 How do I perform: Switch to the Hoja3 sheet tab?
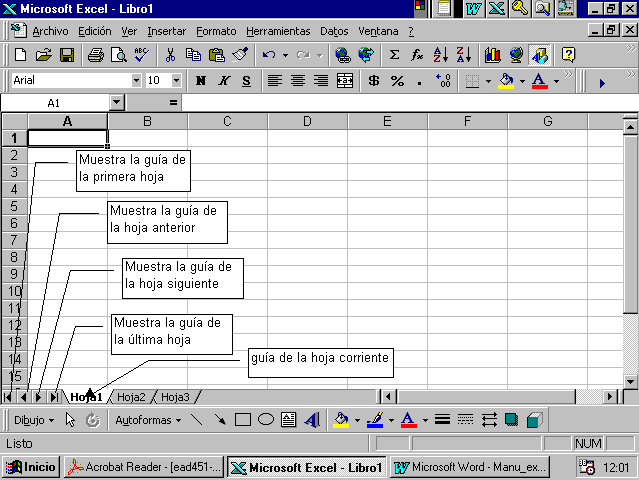pyautogui.click(x=175, y=397)
